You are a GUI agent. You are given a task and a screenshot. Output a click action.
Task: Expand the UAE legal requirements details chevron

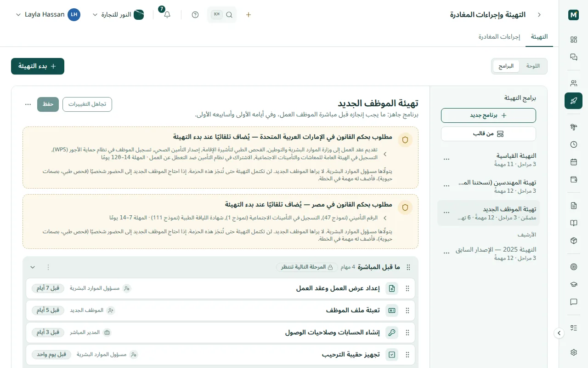tap(385, 154)
